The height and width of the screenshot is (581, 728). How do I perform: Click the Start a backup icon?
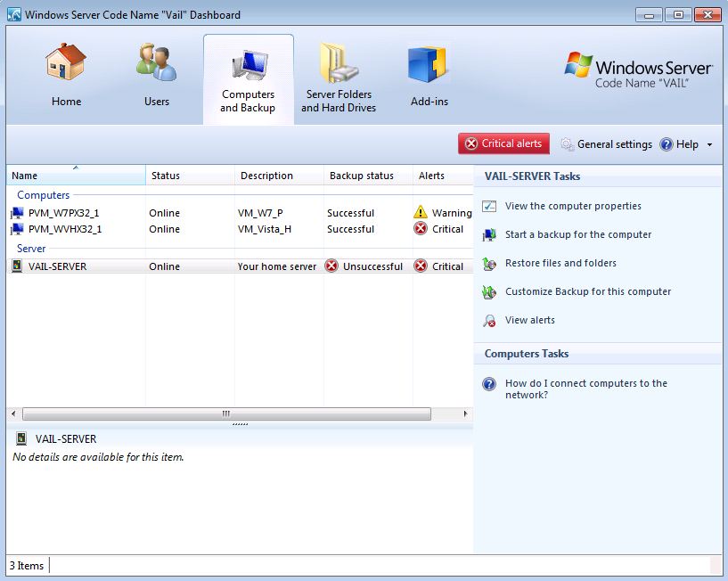coord(489,235)
